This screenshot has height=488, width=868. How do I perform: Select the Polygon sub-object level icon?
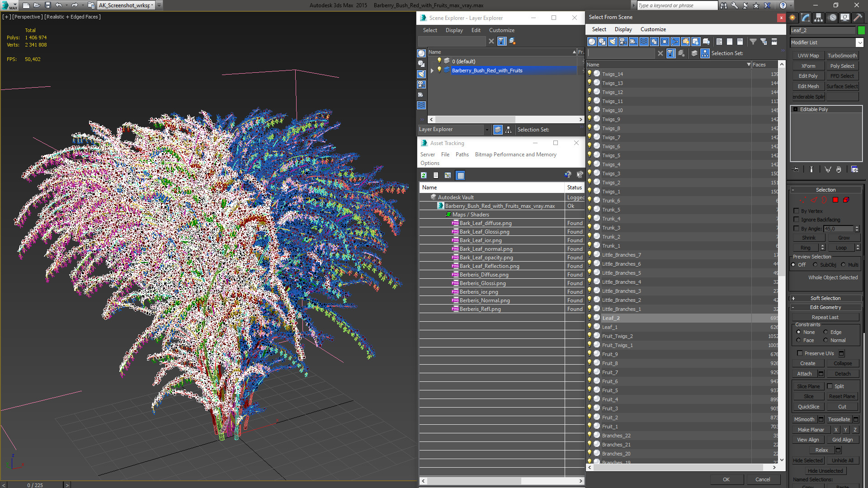click(x=835, y=200)
